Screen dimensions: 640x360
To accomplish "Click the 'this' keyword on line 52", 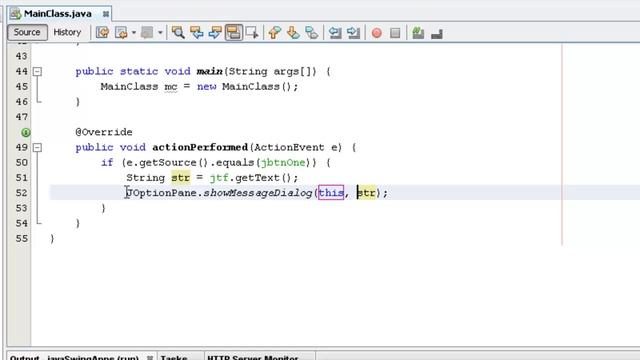I will 331,193.
